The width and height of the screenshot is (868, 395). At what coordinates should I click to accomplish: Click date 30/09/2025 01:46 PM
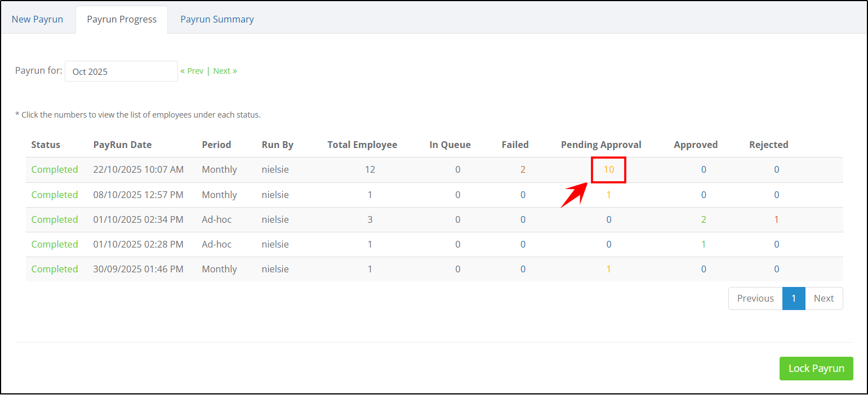pyautogui.click(x=139, y=269)
